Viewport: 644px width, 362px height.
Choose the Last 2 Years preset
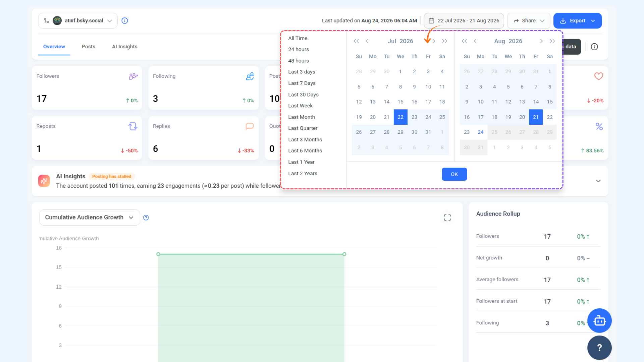click(303, 173)
